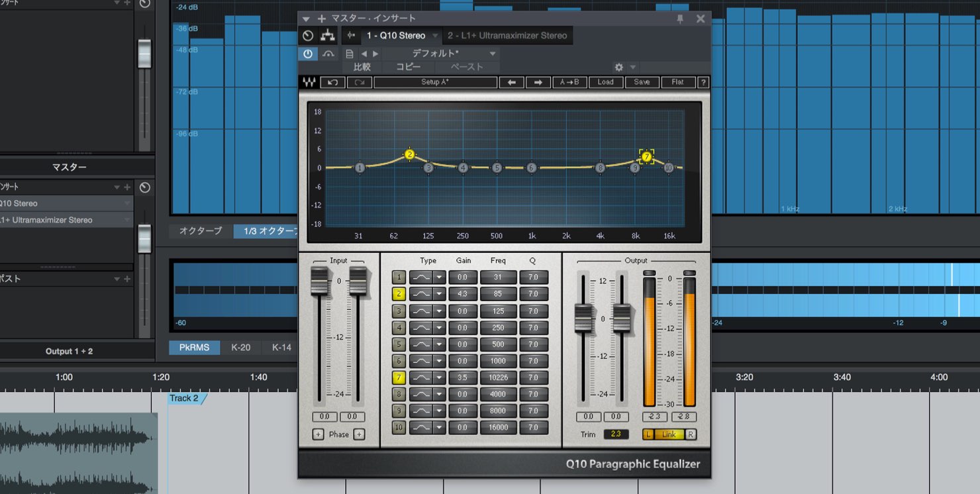Toggle the Q10 plugin power button
This screenshot has height=494, width=980.
coord(308,54)
